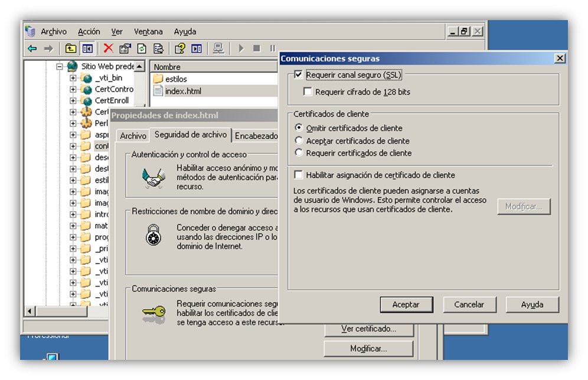Screen dimensions: 588x380
Task: Click the red X delete icon
Action: (109, 48)
